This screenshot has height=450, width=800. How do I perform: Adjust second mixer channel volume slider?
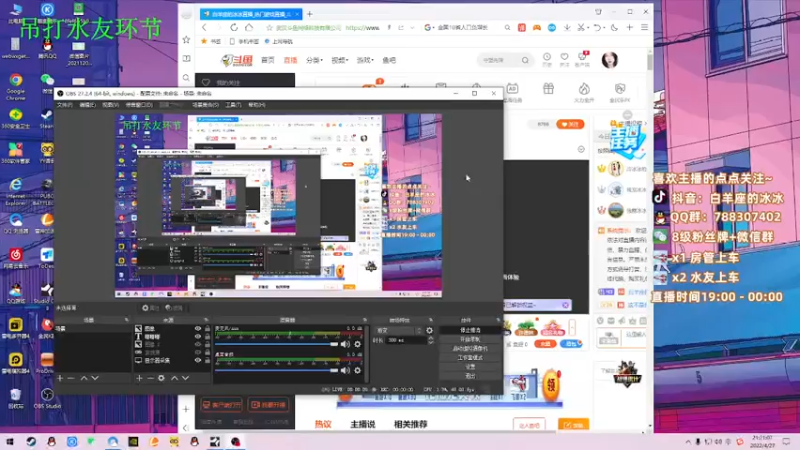coord(277,370)
